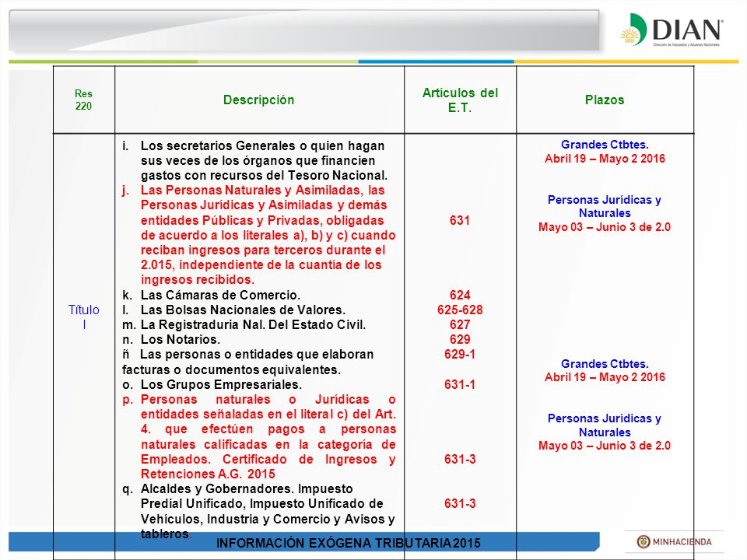This screenshot has height=560, width=747.
Task: Click the lower 'Mayo 03 – Junio 3' date
Action: (605, 446)
